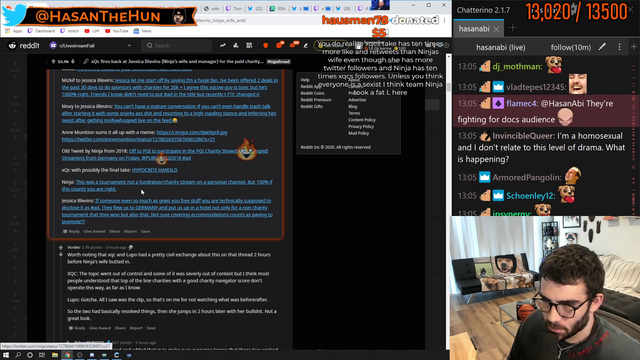Focus the Reddit Search field
Screen dimensions: 640x360
(176, 46)
